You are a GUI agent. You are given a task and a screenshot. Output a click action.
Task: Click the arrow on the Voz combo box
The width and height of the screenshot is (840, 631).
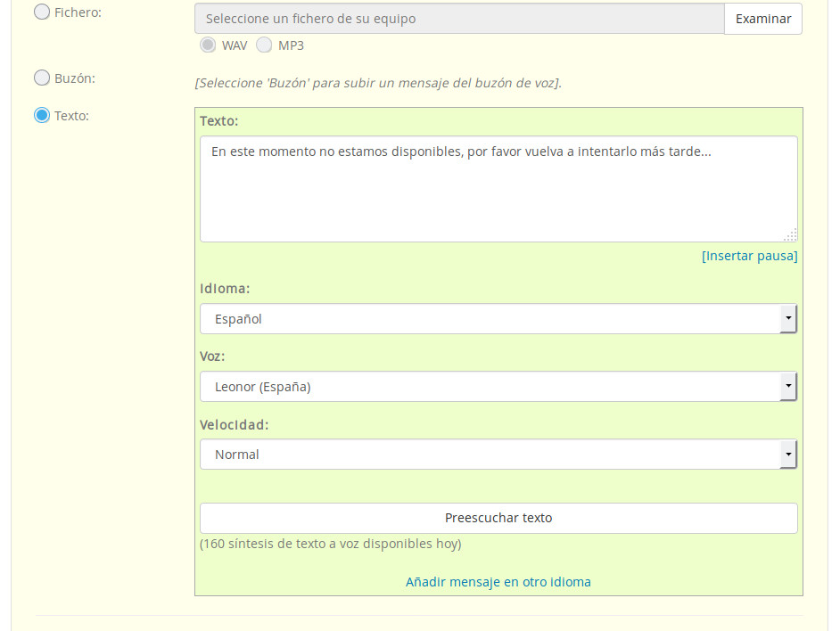point(787,387)
